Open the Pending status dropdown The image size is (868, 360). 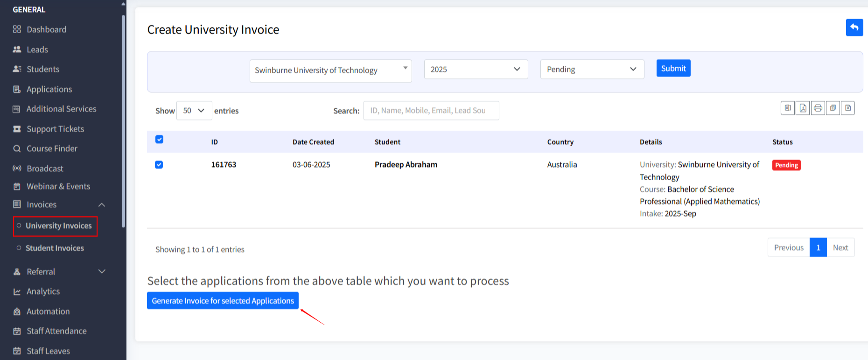click(x=592, y=70)
